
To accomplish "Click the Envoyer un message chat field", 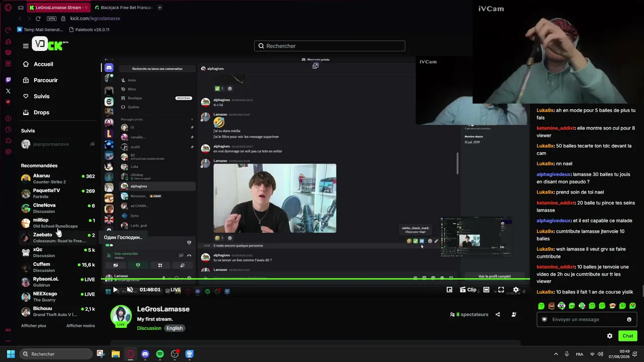I will (587, 319).
